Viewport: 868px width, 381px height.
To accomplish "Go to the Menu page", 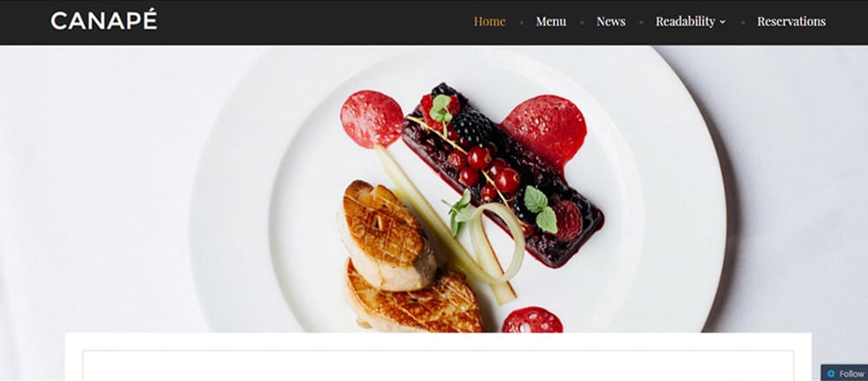I will point(551,21).
